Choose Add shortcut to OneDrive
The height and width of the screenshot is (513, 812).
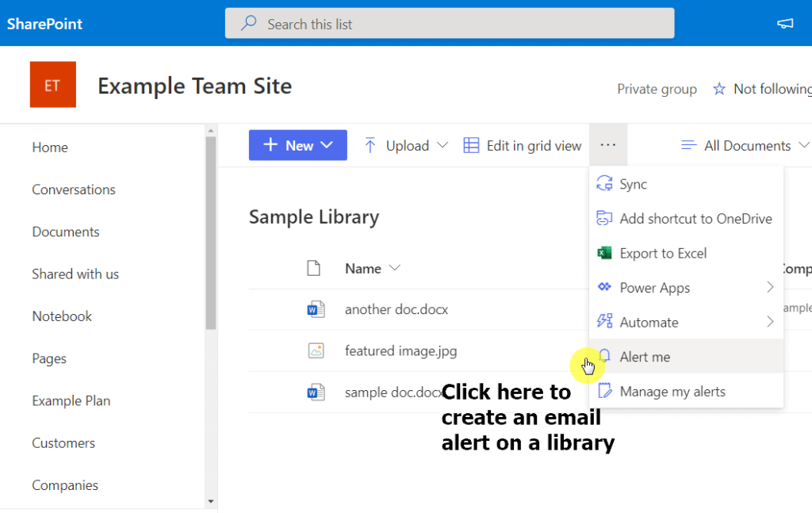pos(686,219)
